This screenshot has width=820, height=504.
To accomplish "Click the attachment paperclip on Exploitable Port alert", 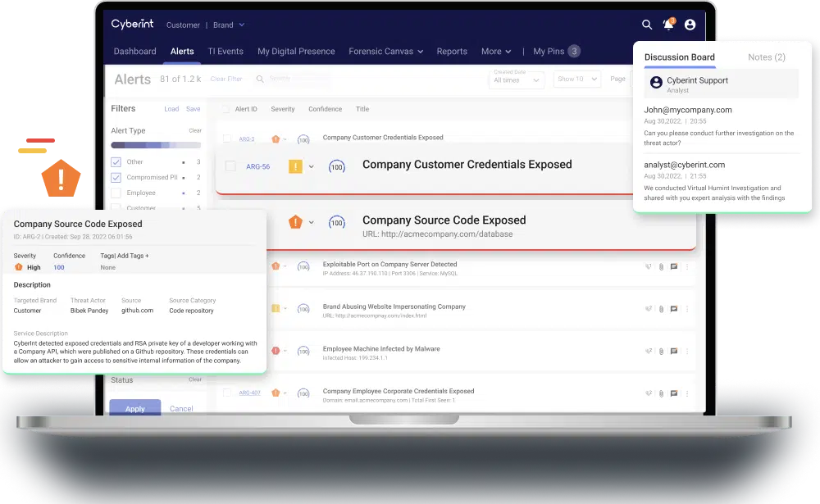I will [660, 266].
